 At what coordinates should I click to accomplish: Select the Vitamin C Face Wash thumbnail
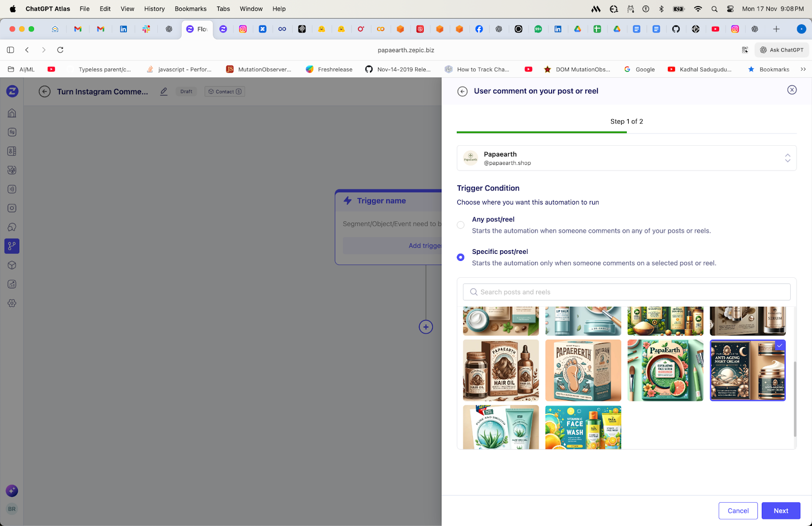[x=583, y=427]
